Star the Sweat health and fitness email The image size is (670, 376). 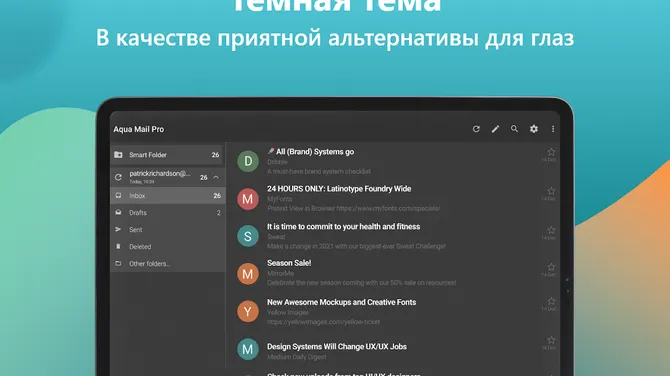click(551, 230)
